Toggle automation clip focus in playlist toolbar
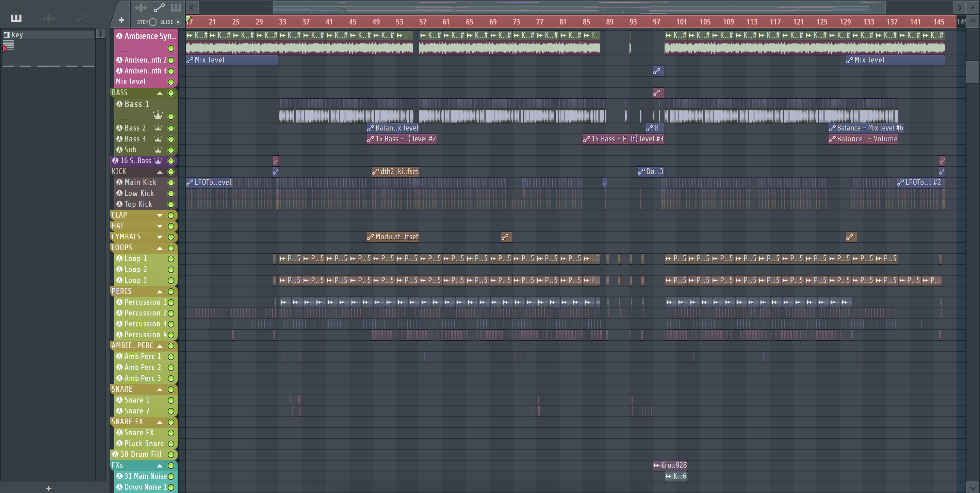 (159, 7)
